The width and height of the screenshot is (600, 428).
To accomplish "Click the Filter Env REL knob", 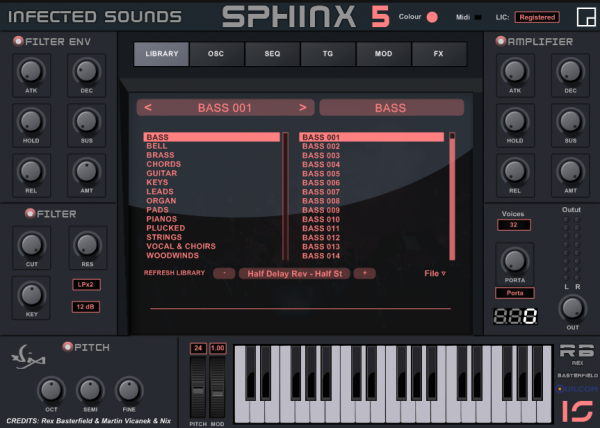I will 31,171.
